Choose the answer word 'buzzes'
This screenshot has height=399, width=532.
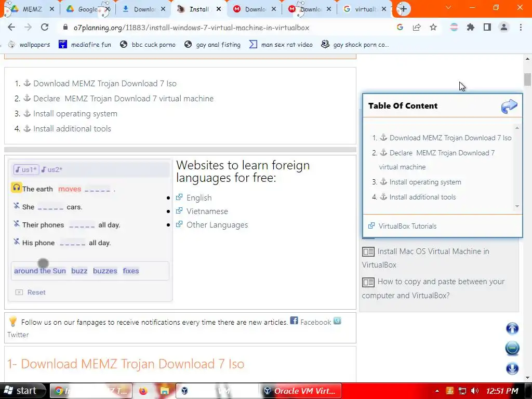(x=105, y=271)
